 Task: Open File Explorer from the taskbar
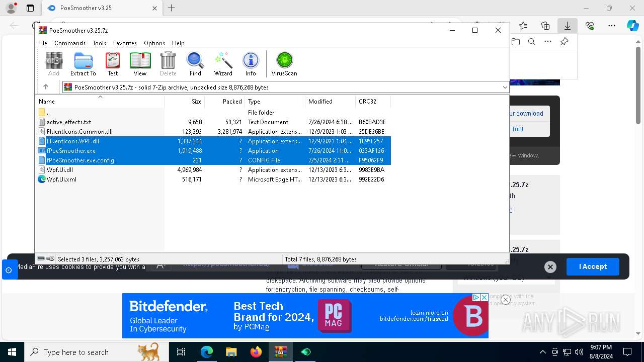click(x=231, y=352)
